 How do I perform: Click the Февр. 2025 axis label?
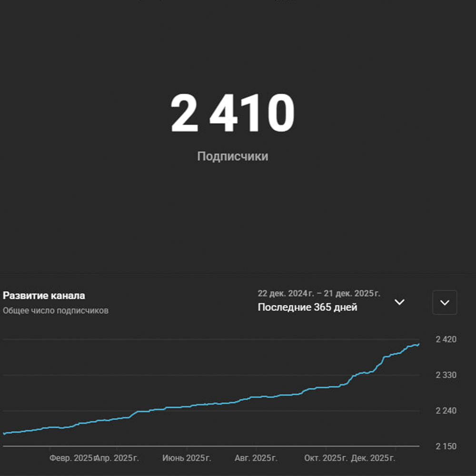pos(72,458)
